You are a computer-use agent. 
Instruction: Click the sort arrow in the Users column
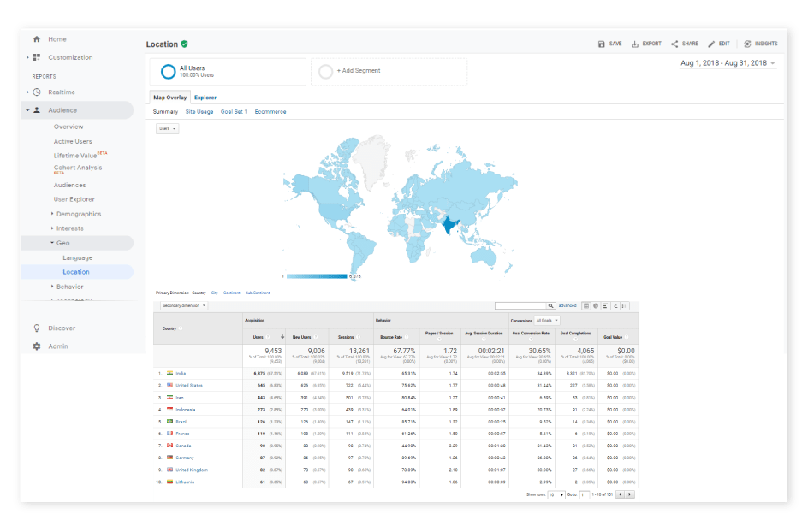[x=282, y=337]
